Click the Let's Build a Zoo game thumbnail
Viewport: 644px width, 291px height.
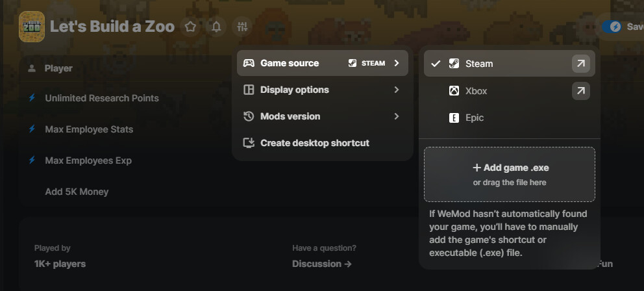[x=32, y=27]
